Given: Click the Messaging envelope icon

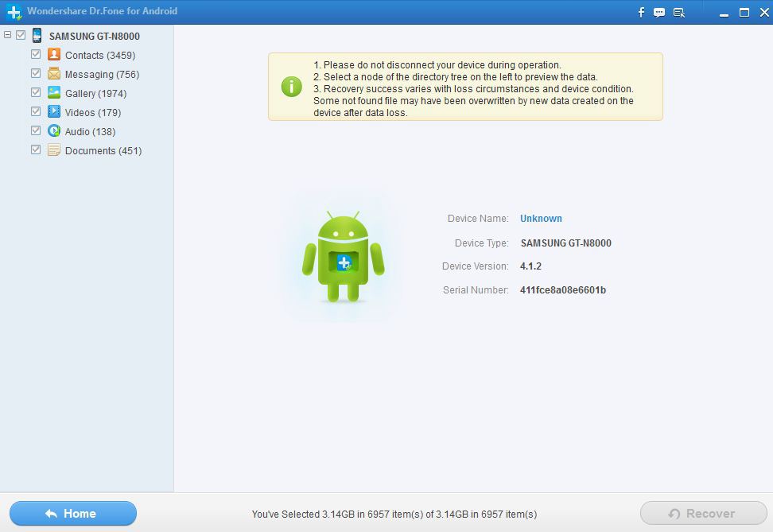Looking at the screenshot, I should coord(54,74).
